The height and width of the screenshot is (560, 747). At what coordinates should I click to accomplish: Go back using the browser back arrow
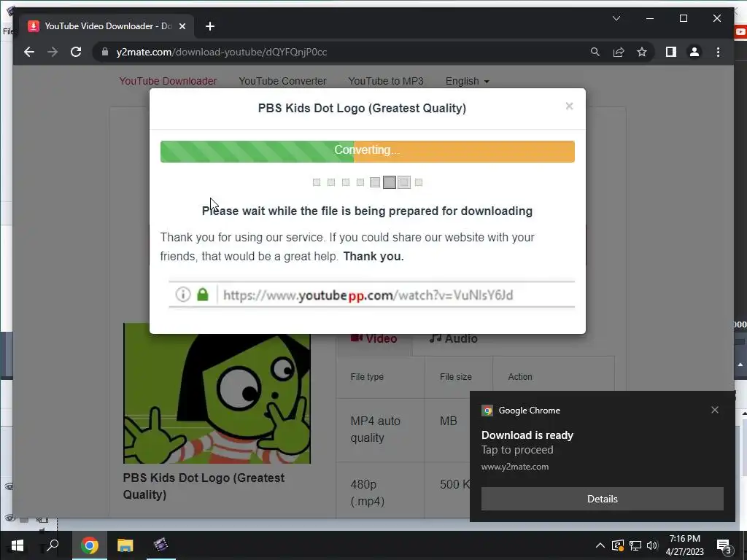(x=29, y=52)
